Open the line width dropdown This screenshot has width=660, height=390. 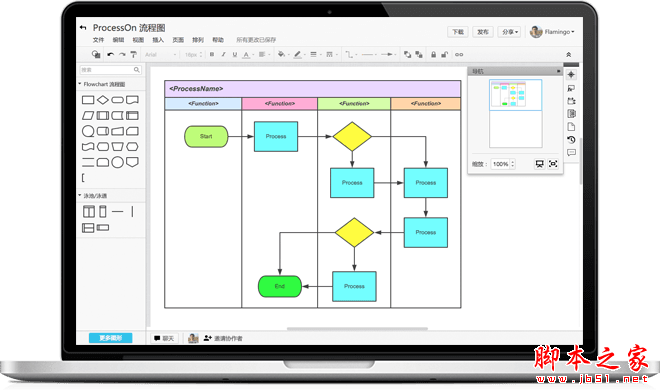pyautogui.click(x=315, y=54)
